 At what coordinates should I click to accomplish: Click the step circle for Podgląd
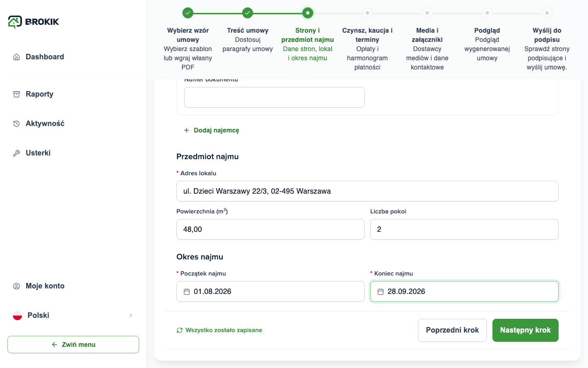pyautogui.click(x=487, y=13)
